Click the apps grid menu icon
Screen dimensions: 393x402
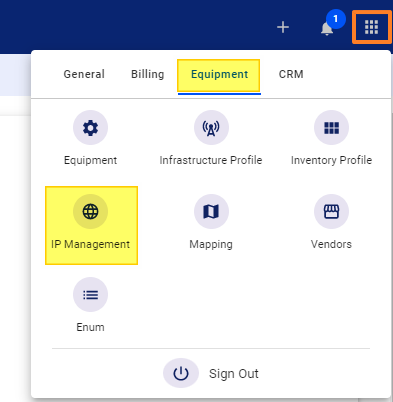click(371, 27)
